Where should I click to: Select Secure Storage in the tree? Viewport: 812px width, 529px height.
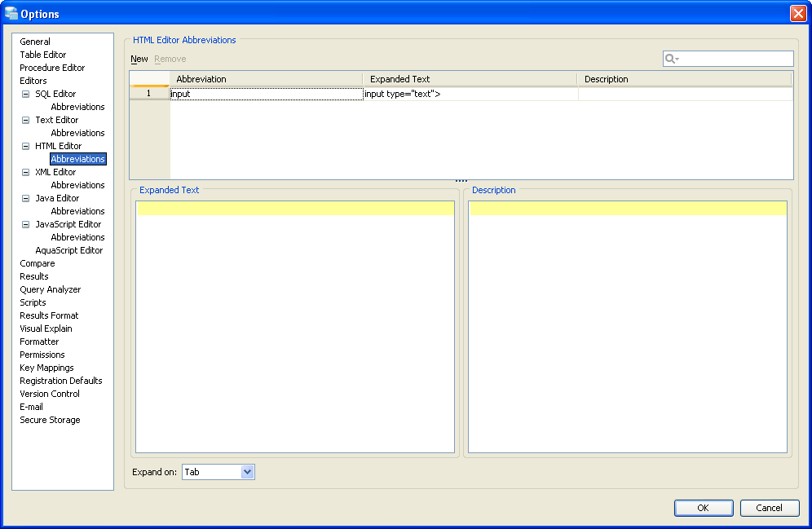(x=50, y=420)
